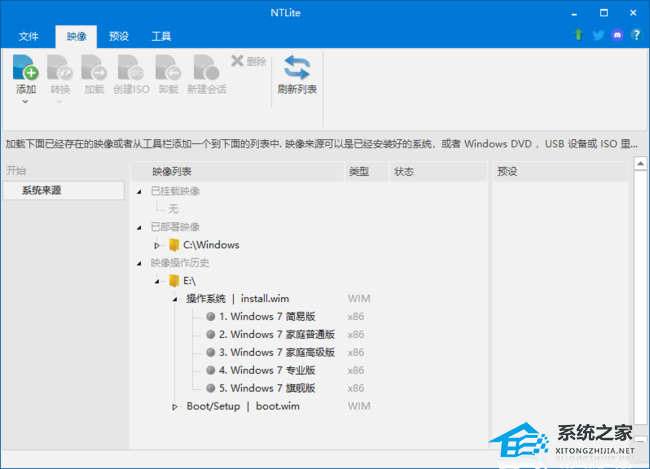Click the 添加 (Add) image icon
This screenshot has width=650, height=469.
coord(25,67)
